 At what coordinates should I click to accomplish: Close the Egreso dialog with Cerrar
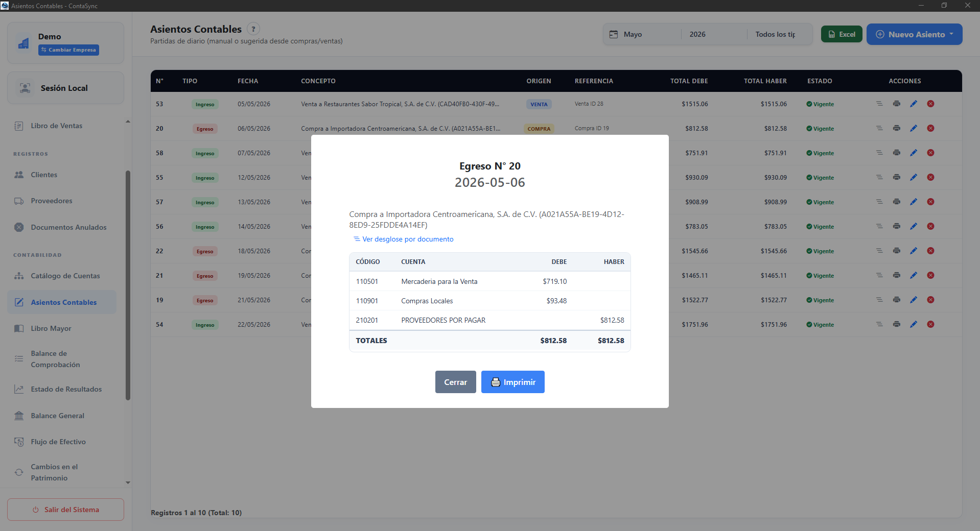(456, 382)
